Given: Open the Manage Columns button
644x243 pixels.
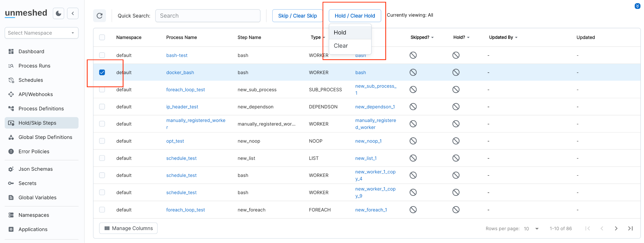Looking at the screenshot, I should [x=128, y=228].
